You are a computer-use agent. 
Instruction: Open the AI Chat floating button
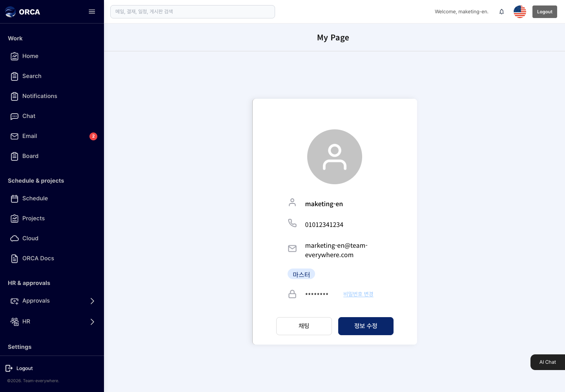pos(548,362)
